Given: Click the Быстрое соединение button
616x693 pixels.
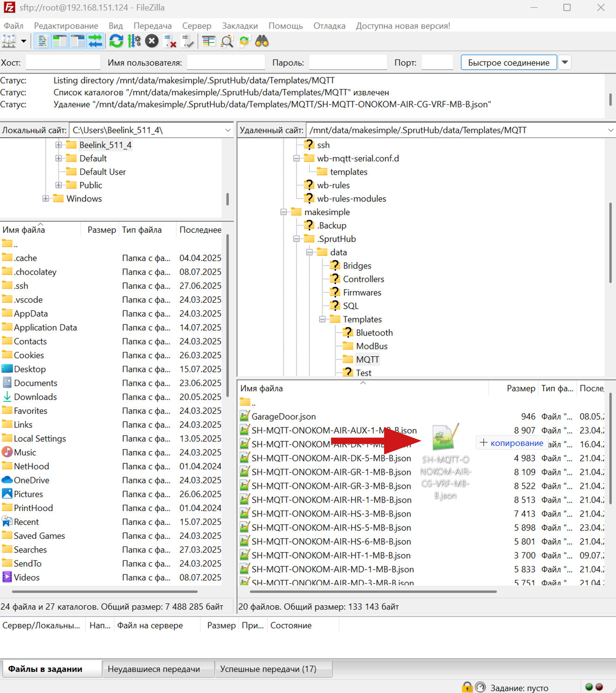Looking at the screenshot, I should pyautogui.click(x=508, y=62).
